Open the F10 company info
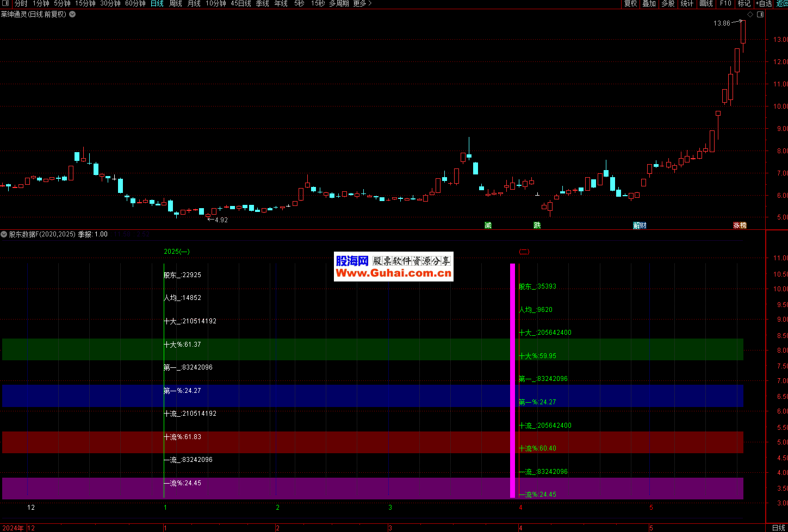The width and height of the screenshot is (788, 532). click(x=725, y=3)
